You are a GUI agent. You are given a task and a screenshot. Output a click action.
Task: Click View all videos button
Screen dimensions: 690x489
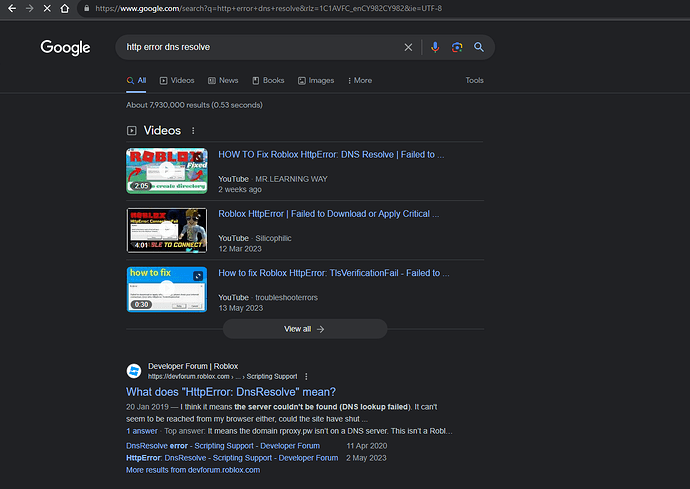tap(305, 329)
